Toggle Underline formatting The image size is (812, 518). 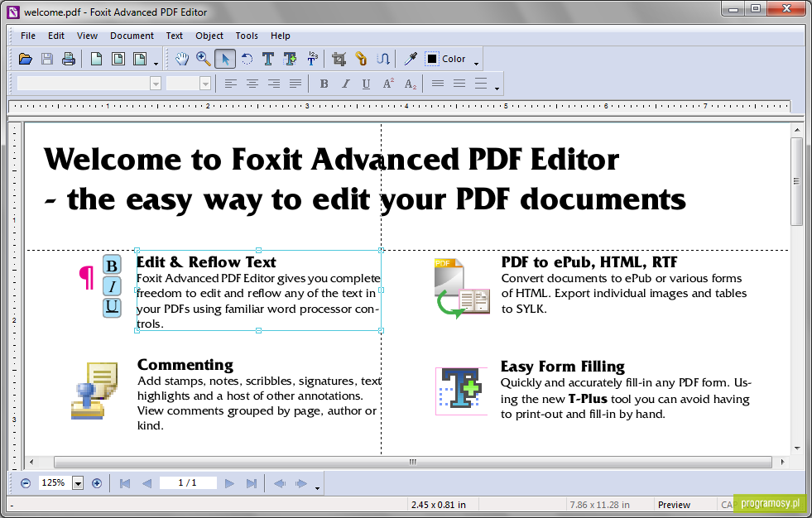point(366,84)
